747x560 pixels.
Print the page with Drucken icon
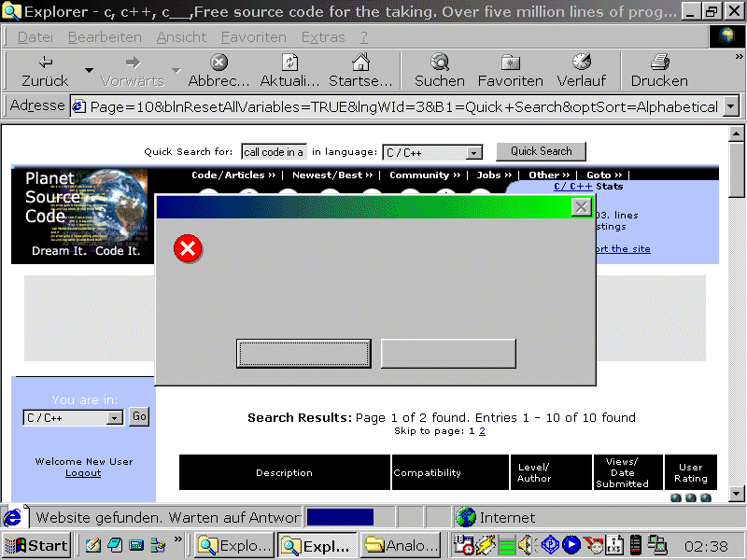(x=659, y=63)
